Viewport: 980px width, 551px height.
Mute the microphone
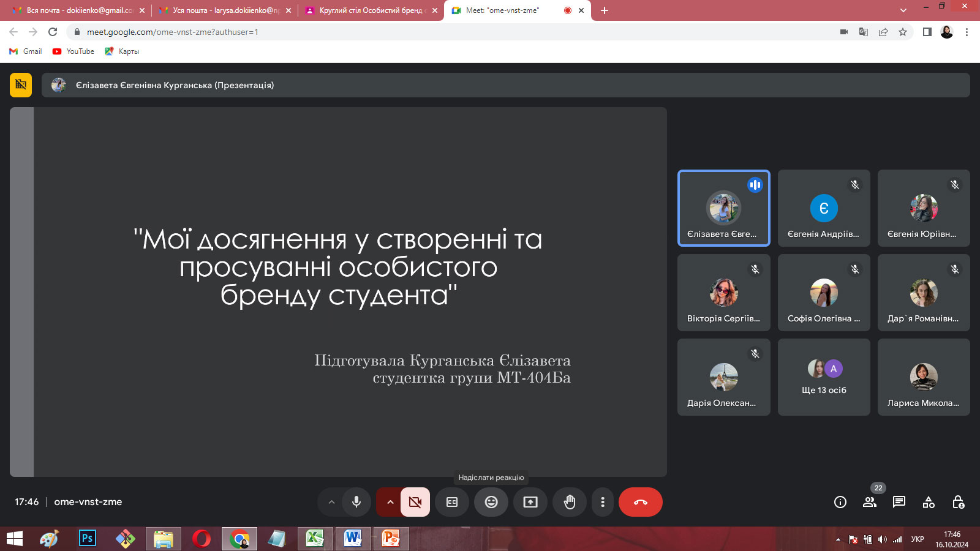[356, 502]
